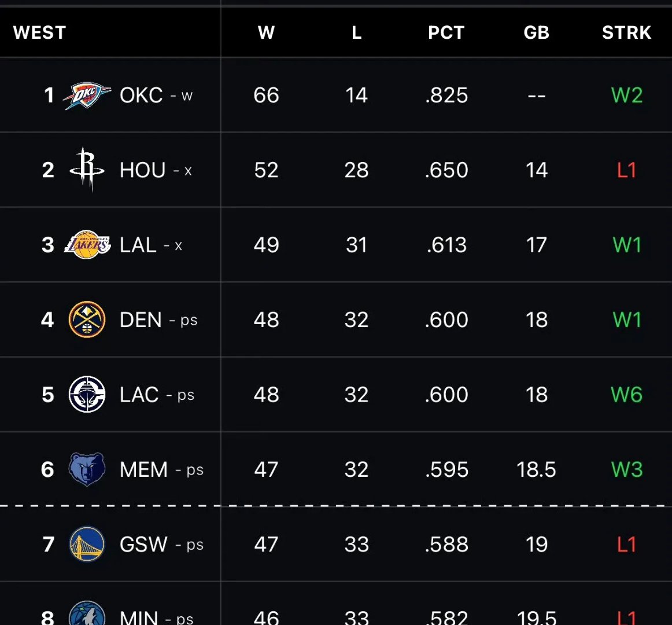The image size is (672, 625).
Task: Select the WEST conference header
Action: (x=40, y=32)
